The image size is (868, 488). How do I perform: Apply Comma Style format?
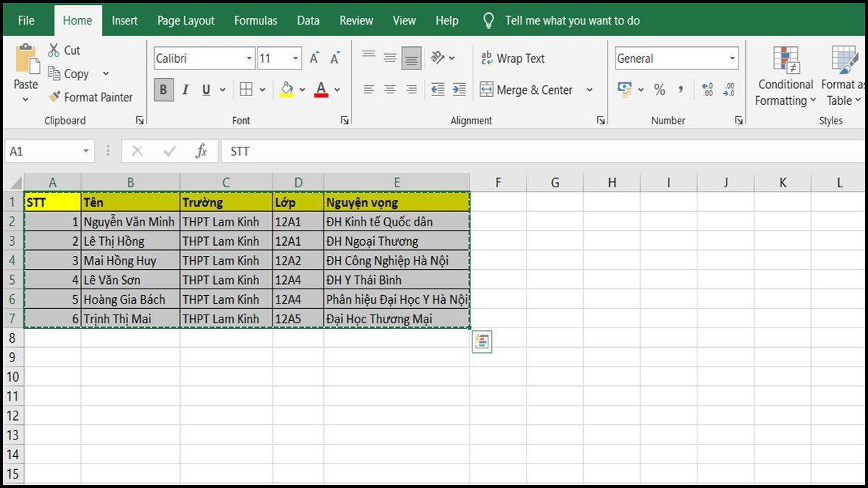pos(681,90)
